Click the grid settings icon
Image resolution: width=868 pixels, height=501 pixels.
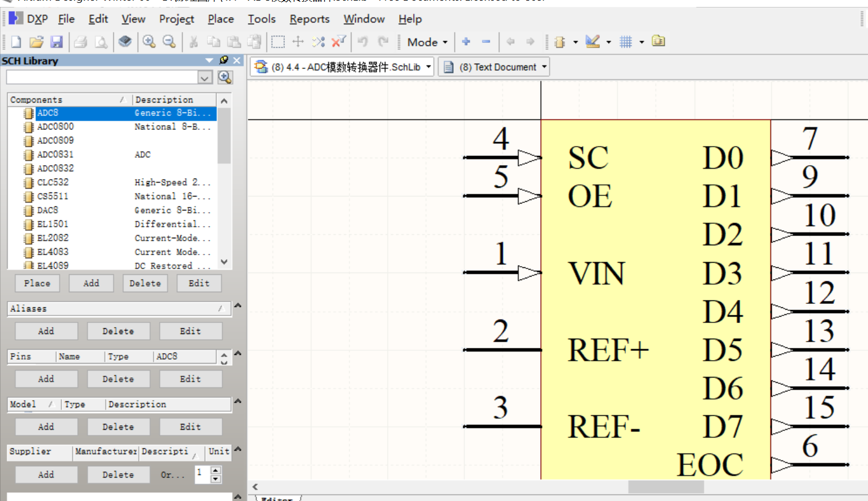pyautogui.click(x=625, y=42)
